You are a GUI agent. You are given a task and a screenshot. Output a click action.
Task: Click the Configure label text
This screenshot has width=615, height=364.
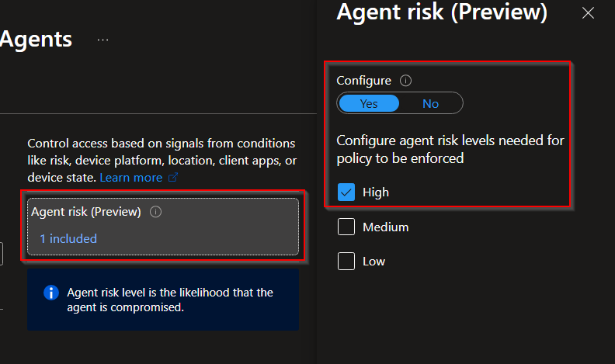click(363, 80)
